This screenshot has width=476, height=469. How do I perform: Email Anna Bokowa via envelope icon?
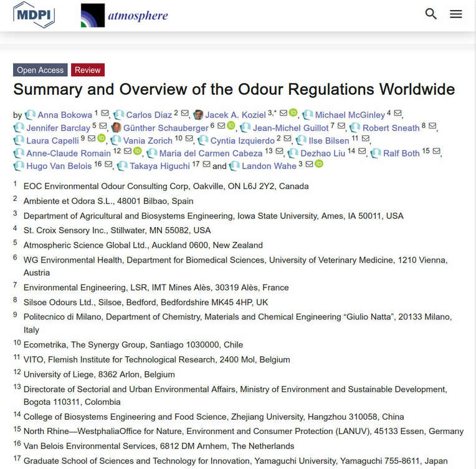coord(105,113)
